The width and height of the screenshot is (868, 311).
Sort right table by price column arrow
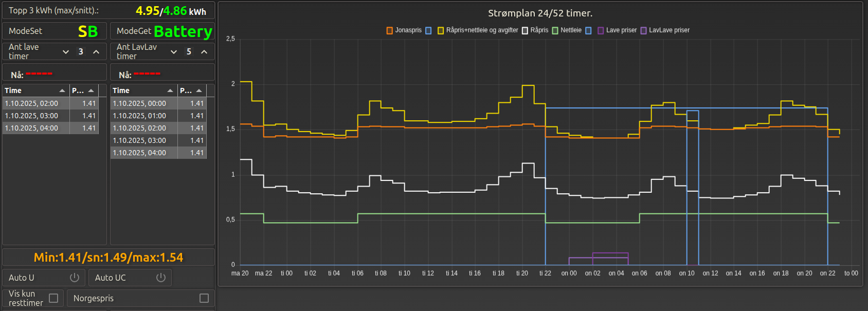199,90
